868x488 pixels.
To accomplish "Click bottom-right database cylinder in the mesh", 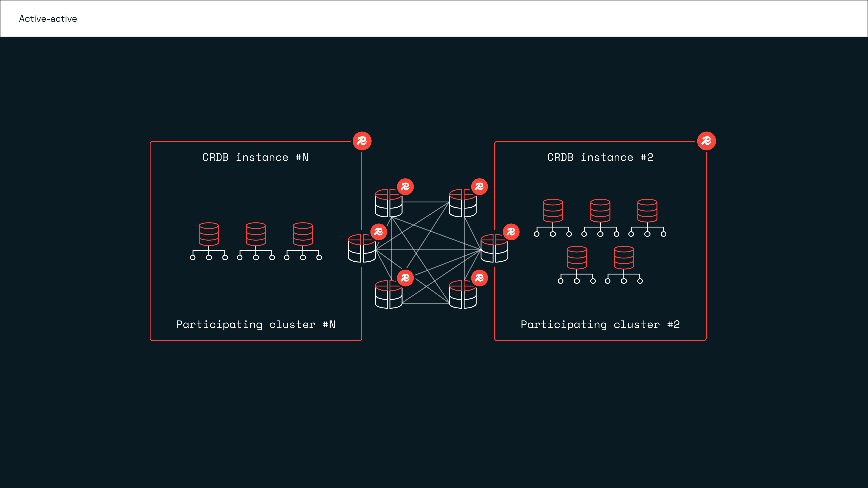I will 463,295.
